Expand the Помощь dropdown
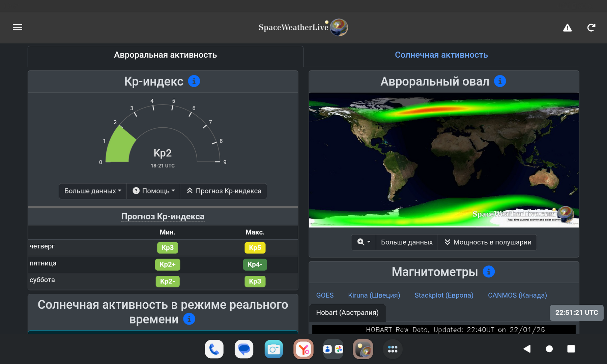 click(x=153, y=191)
